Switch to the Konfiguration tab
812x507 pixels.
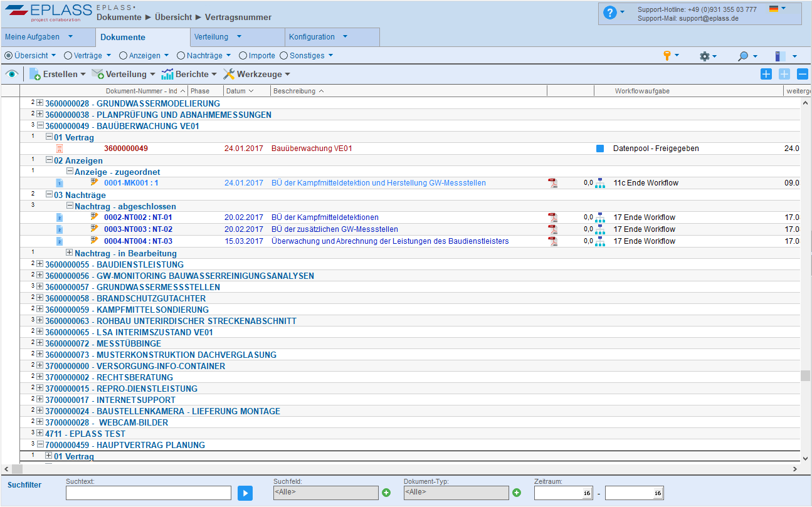pos(312,37)
